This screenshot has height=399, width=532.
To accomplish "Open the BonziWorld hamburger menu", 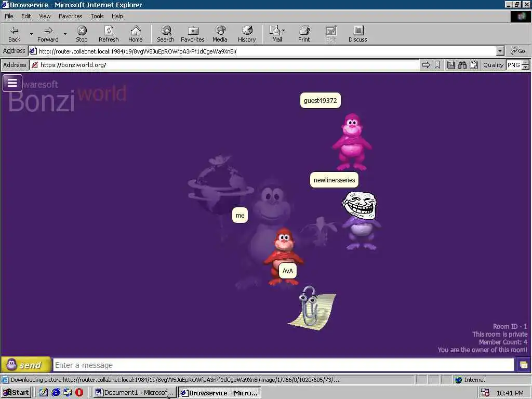I will [x=12, y=83].
